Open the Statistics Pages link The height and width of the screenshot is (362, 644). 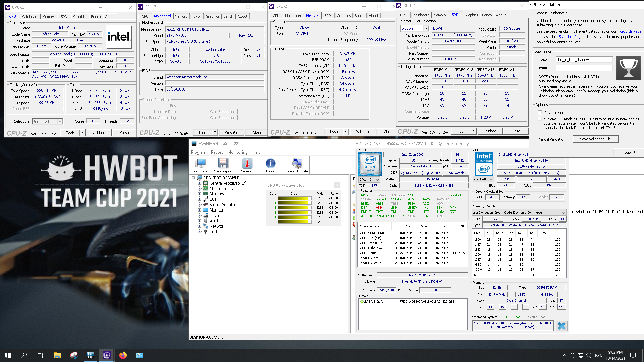coord(571,37)
